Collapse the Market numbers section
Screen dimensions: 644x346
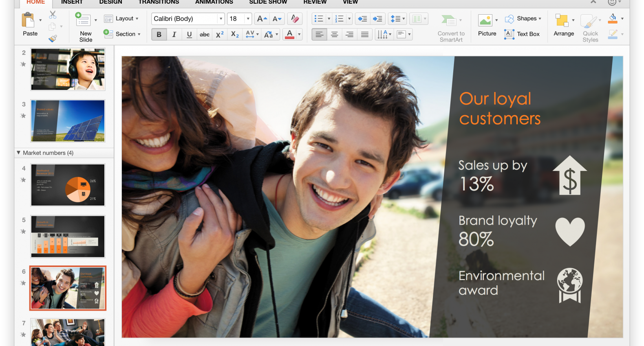[x=18, y=153]
